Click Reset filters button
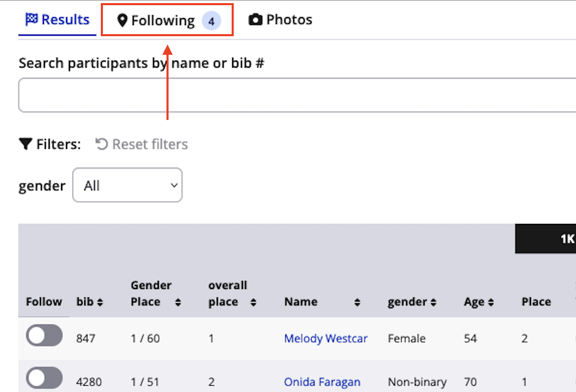The image size is (576, 392). 142,144
